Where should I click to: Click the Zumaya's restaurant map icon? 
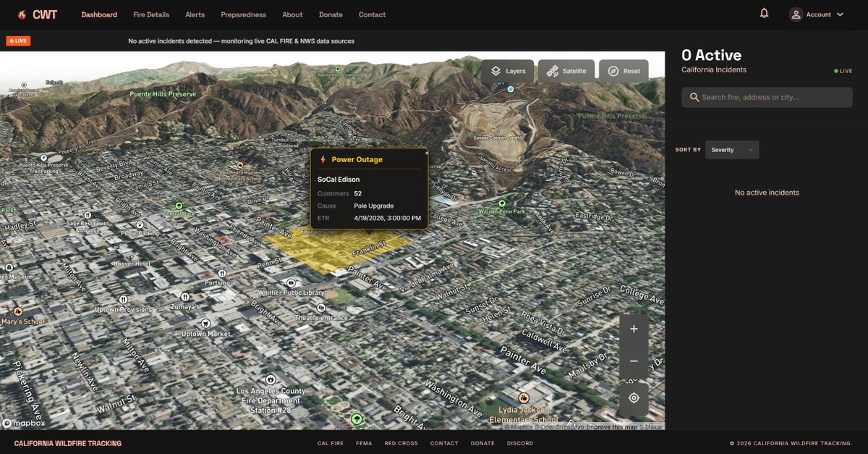tap(185, 297)
